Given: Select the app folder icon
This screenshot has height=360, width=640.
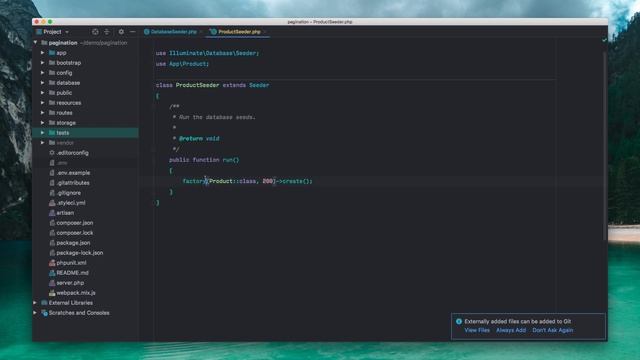Looking at the screenshot, I should (52, 53).
